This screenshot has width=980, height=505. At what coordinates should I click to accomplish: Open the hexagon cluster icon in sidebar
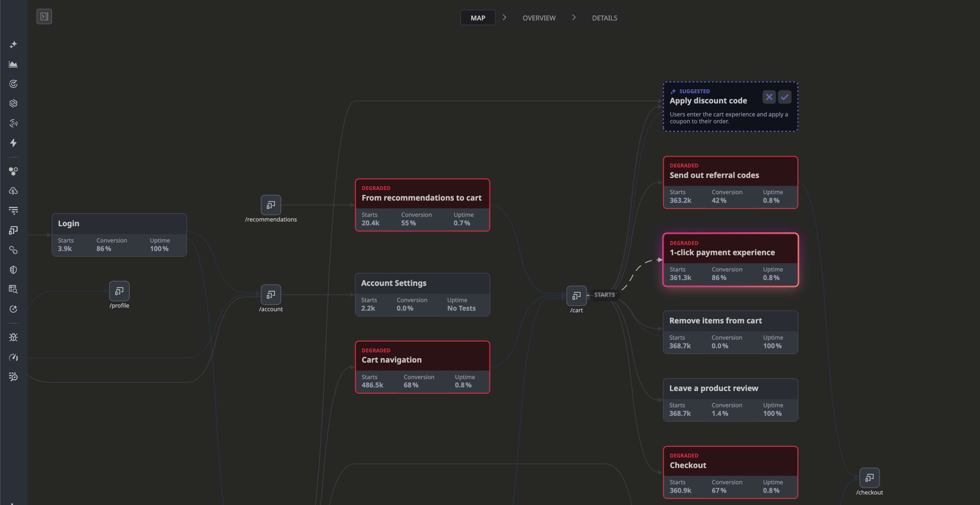pos(13,171)
